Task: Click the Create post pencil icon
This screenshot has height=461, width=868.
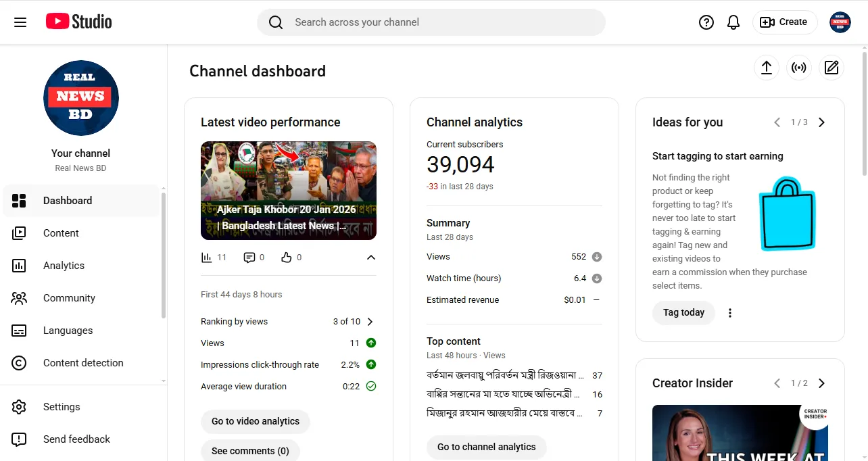Action: tap(831, 68)
